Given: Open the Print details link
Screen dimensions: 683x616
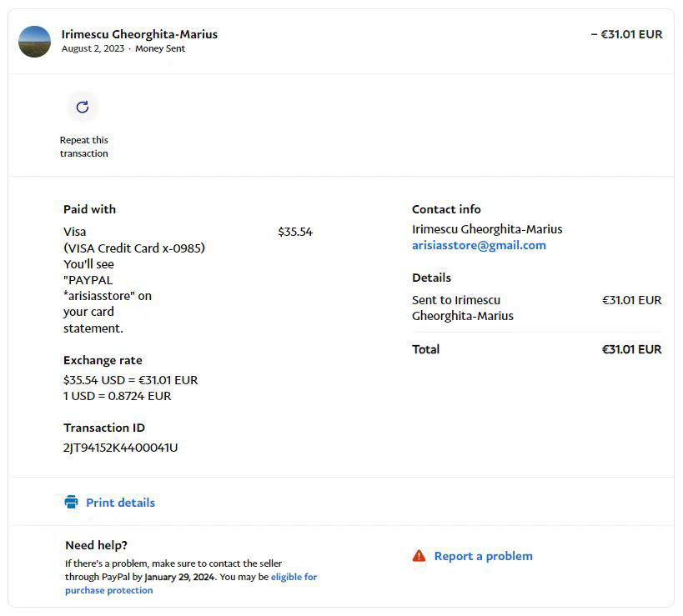Looking at the screenshot, I should [120, 503].
